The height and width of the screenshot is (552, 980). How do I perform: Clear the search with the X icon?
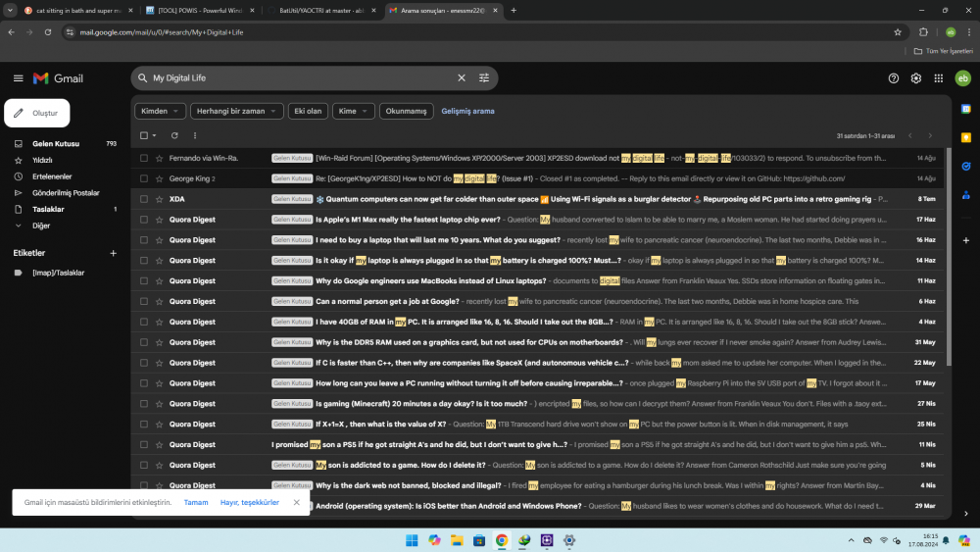(x=462, y=78)
